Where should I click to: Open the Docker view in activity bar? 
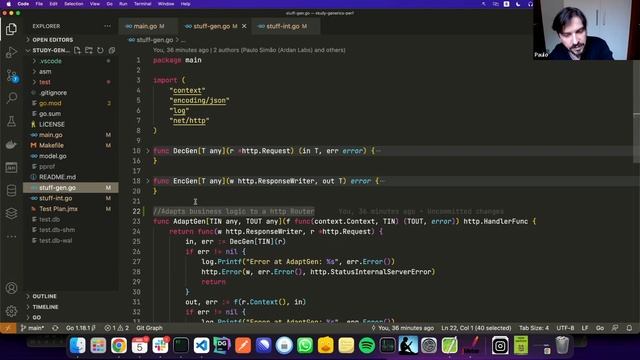coord(11,144)
